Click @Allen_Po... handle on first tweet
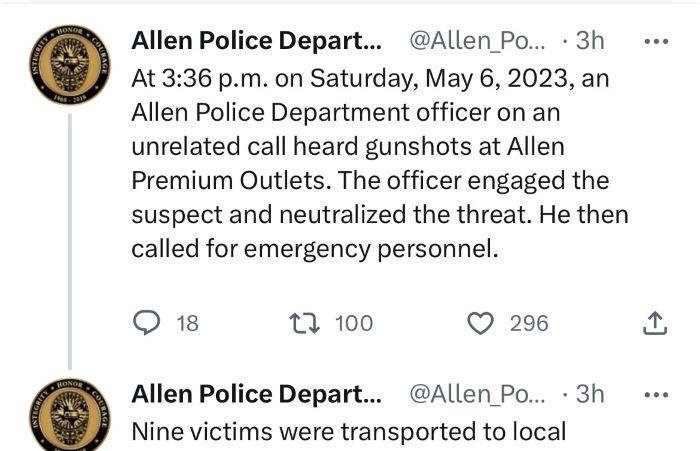 (477, 41)
